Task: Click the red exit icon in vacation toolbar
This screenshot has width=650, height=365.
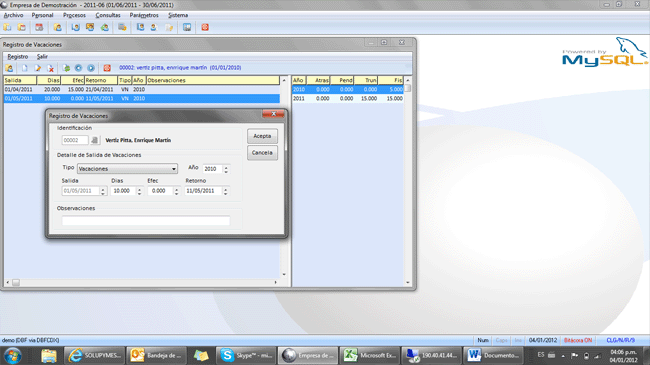Action: coord(107,68)
